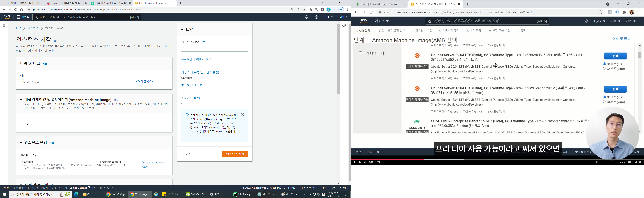Open the Windows Start menu
644x198 pixels.
(4, 194)
